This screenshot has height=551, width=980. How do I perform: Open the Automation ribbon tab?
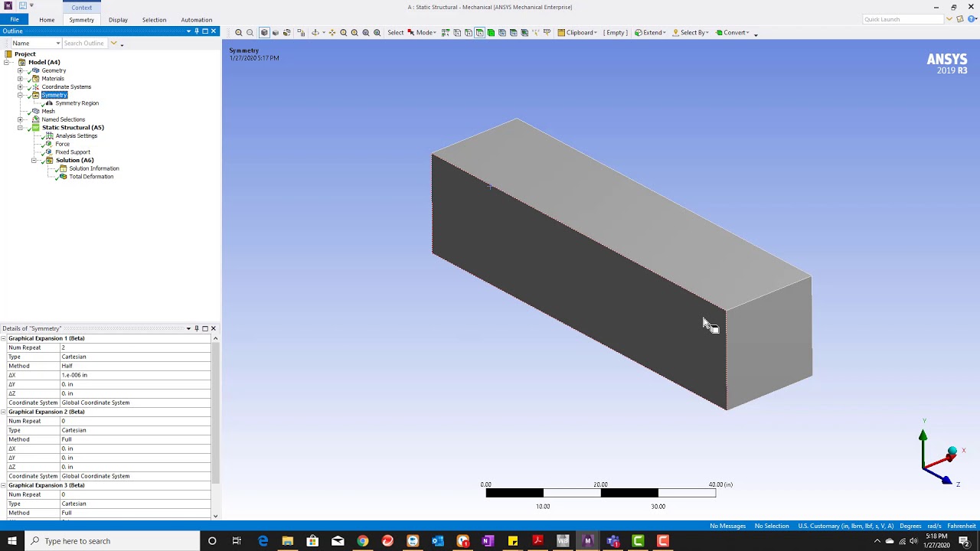(197, 20)
